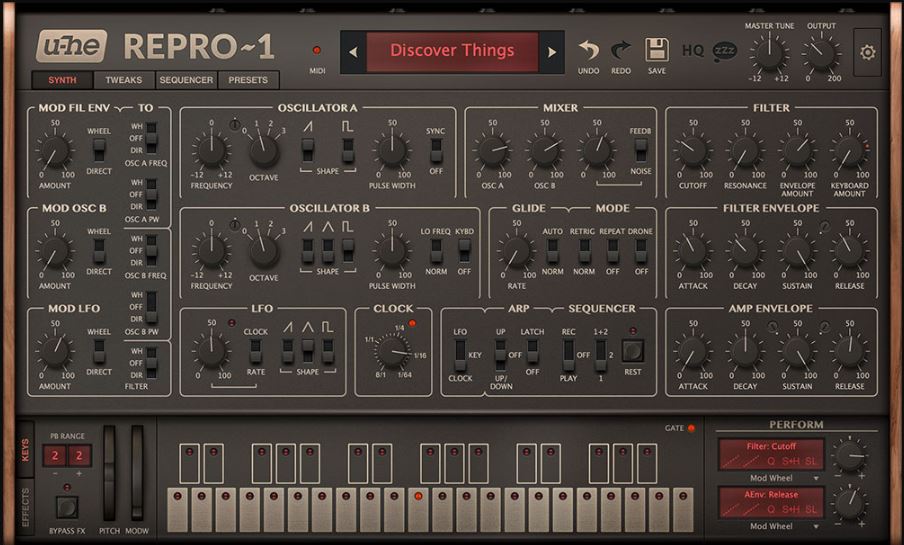Click the sequencer REST button
Screen dimensions: 904x545
tap(632, 351)
